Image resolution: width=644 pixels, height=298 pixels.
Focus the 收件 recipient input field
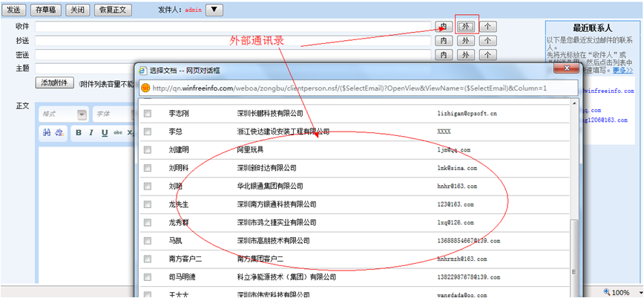tap(233, 27)
